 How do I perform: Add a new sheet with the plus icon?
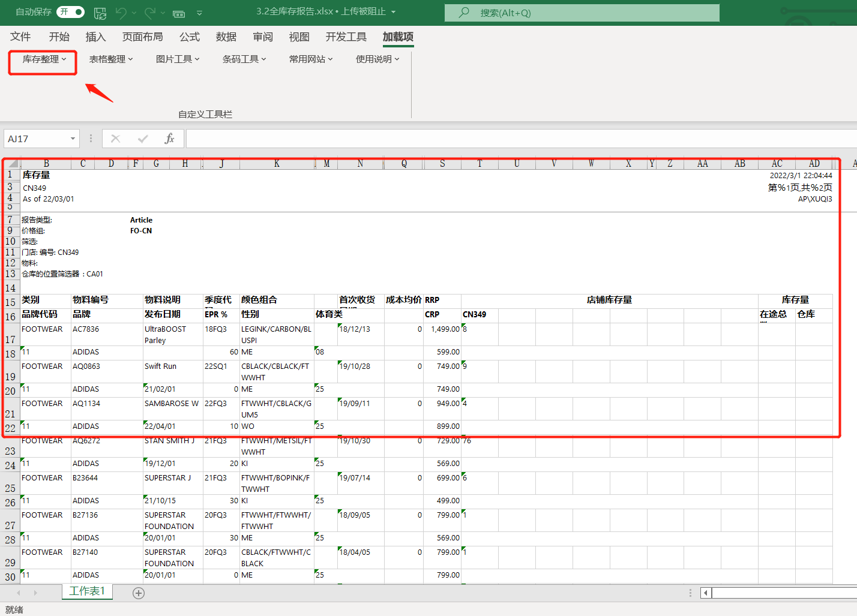tap(139, 593)
